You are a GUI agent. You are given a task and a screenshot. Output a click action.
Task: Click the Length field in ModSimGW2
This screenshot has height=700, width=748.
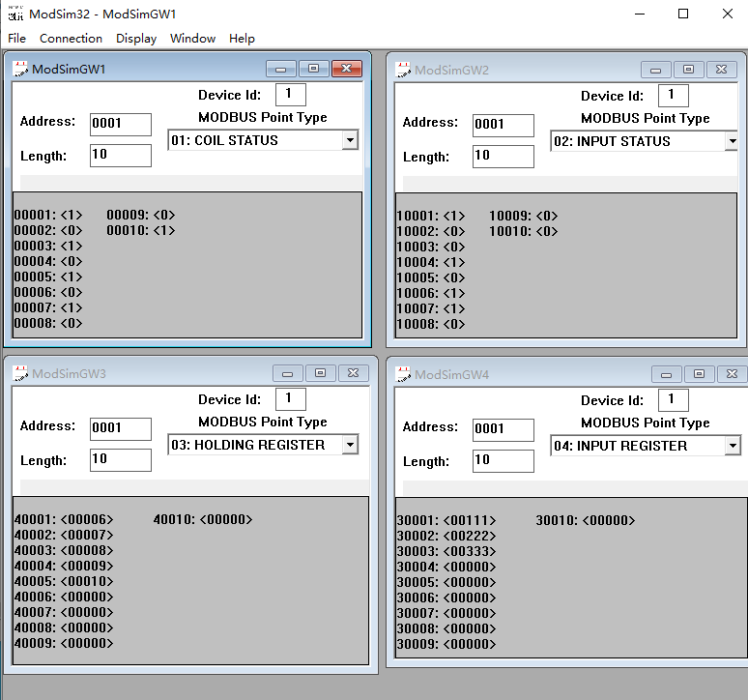[x=503, y=157]
